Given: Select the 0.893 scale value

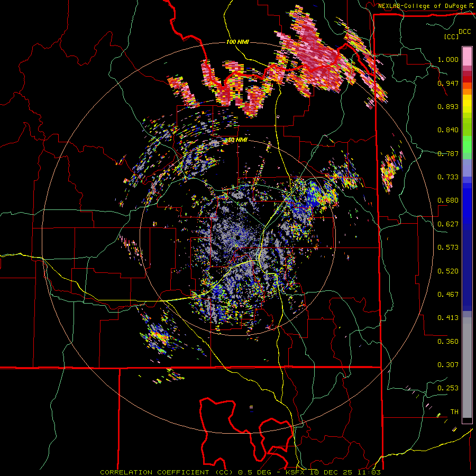Looking at the screenshot, I should [x=448, y=106].
